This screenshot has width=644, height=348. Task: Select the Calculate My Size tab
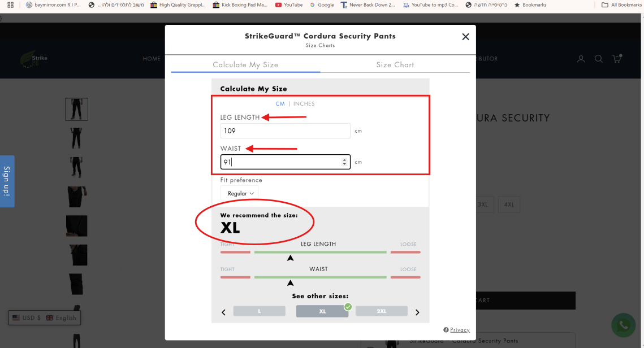tap(245, 65)
